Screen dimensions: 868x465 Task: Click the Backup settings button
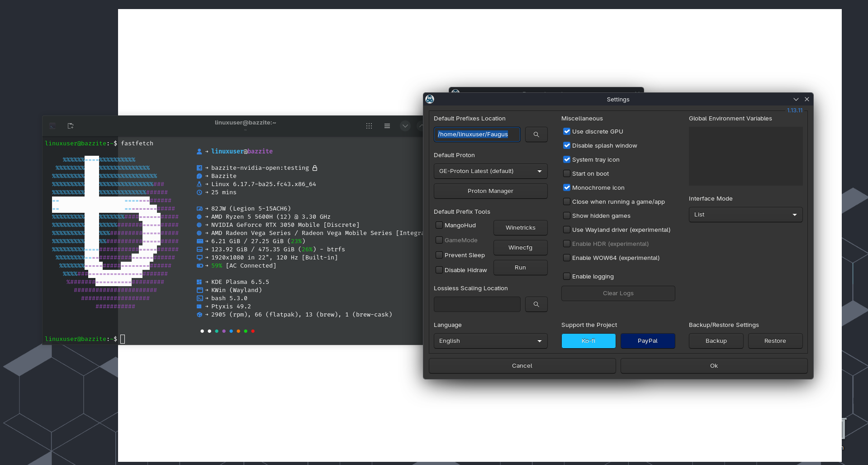[716, 341]
